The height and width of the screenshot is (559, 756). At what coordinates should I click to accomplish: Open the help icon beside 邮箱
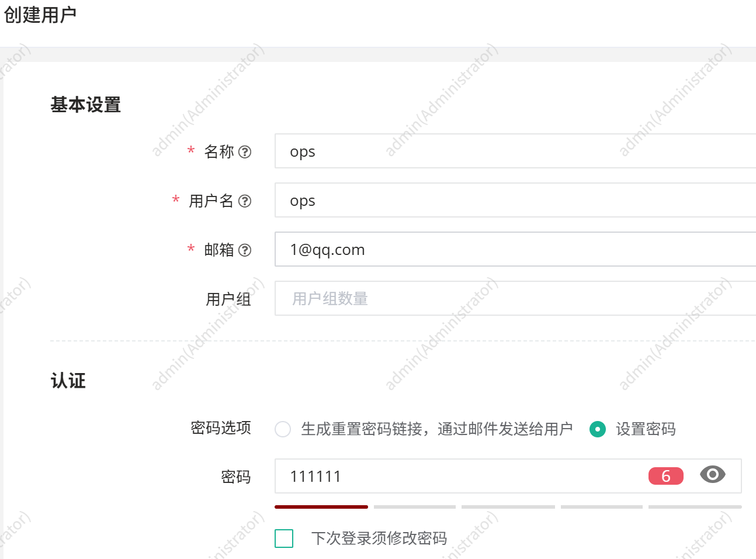click(x=245, y=250)
